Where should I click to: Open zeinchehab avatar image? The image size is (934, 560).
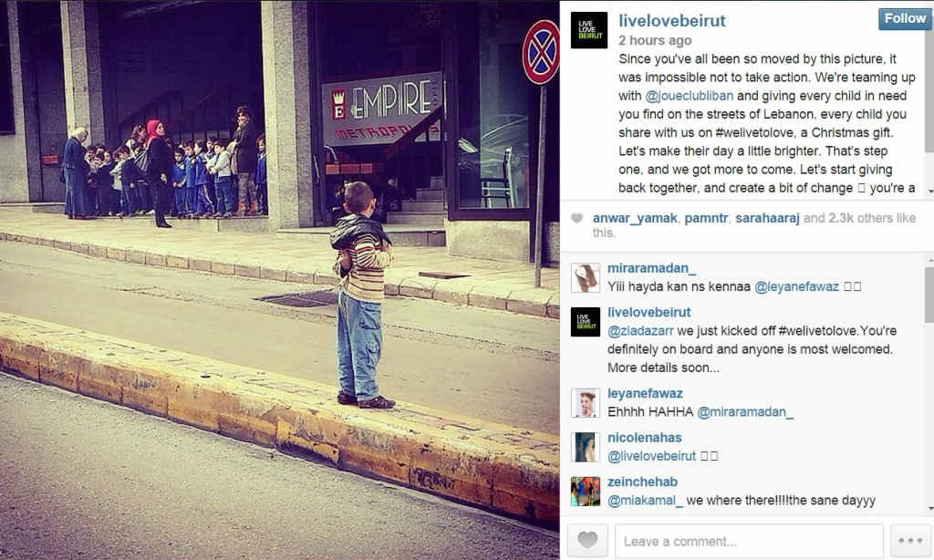tap(586, 491)
